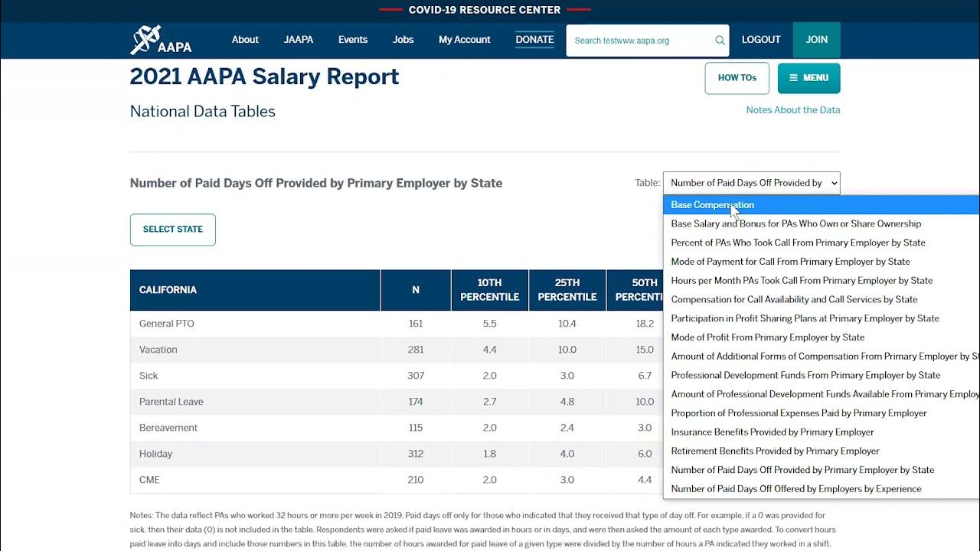Select Percent of PAs Who Took Call option
The image size is (980, 551).
click(x=822, y=243)
